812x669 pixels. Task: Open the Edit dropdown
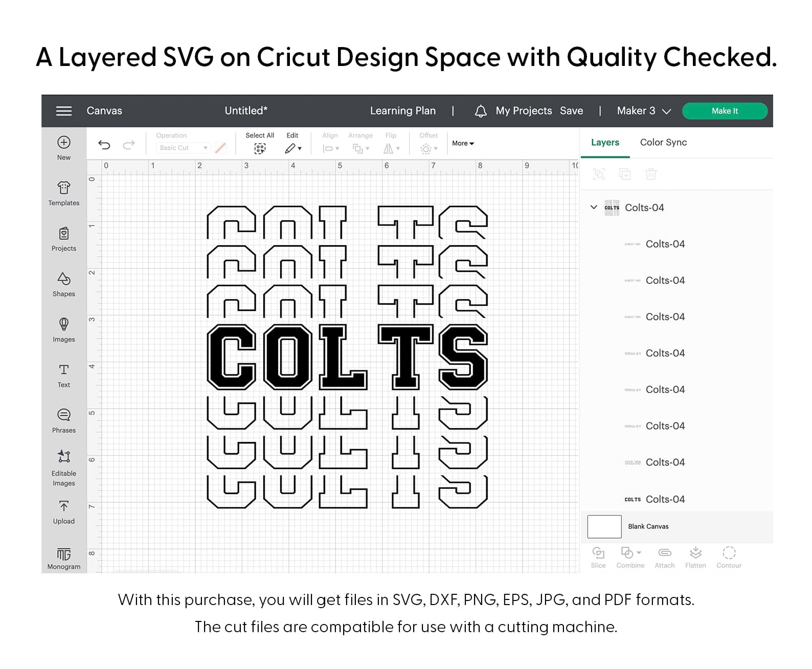tap(293, 148)
